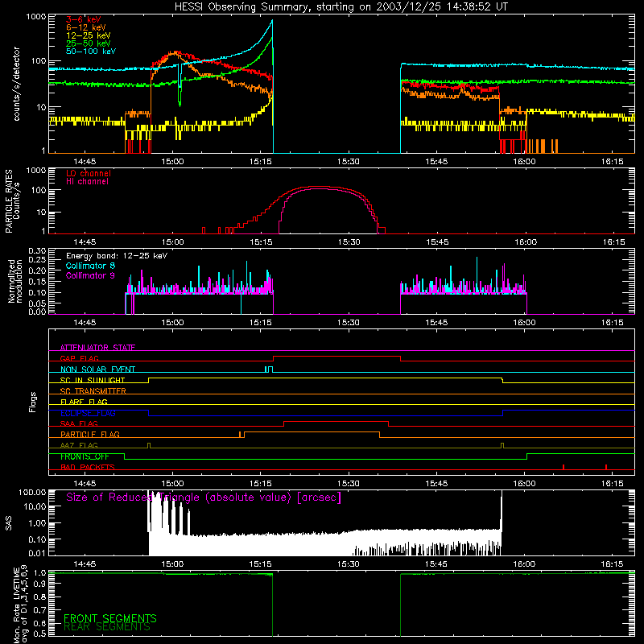Click the counts/s/detector axis label
The width and height of the screenshot is (644, 644).
click(16, 84)
